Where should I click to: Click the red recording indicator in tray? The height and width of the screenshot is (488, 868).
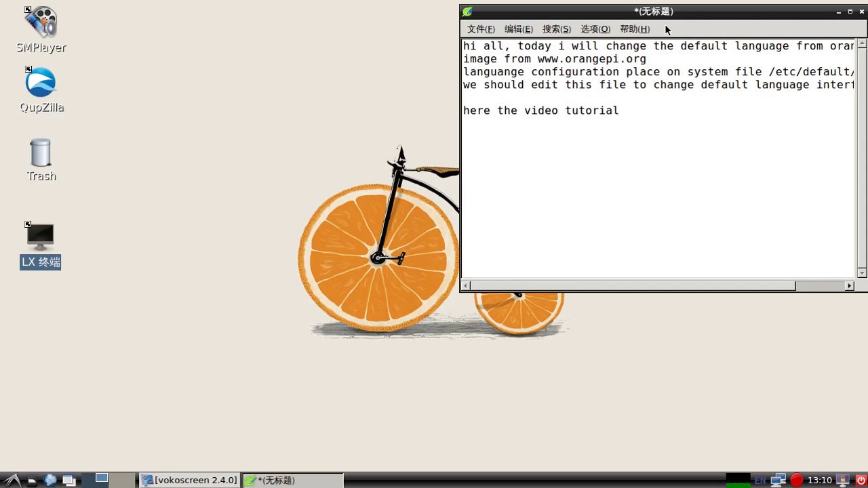pyautogui.click(x=797, y=481)
